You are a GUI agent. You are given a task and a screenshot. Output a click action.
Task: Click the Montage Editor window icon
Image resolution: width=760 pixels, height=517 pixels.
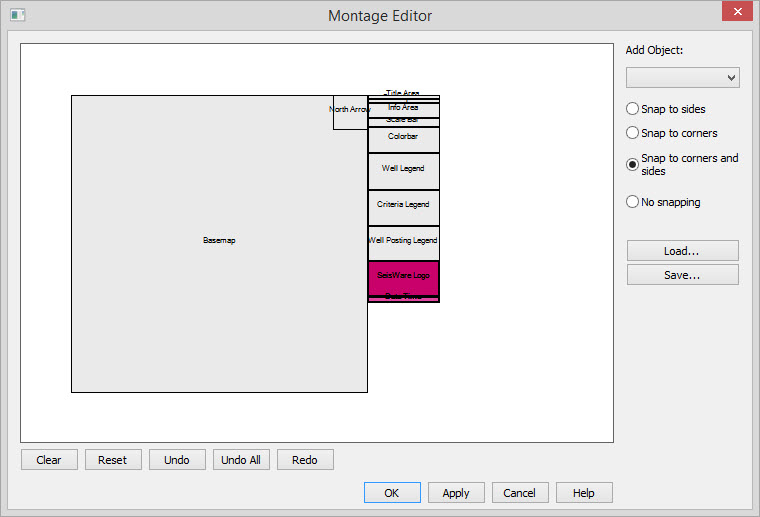click(x=17, y=15)
